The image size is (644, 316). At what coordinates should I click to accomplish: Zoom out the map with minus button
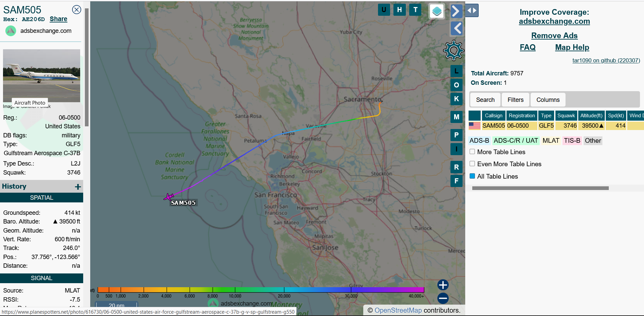pyautogui.click(x=443, y=298)
